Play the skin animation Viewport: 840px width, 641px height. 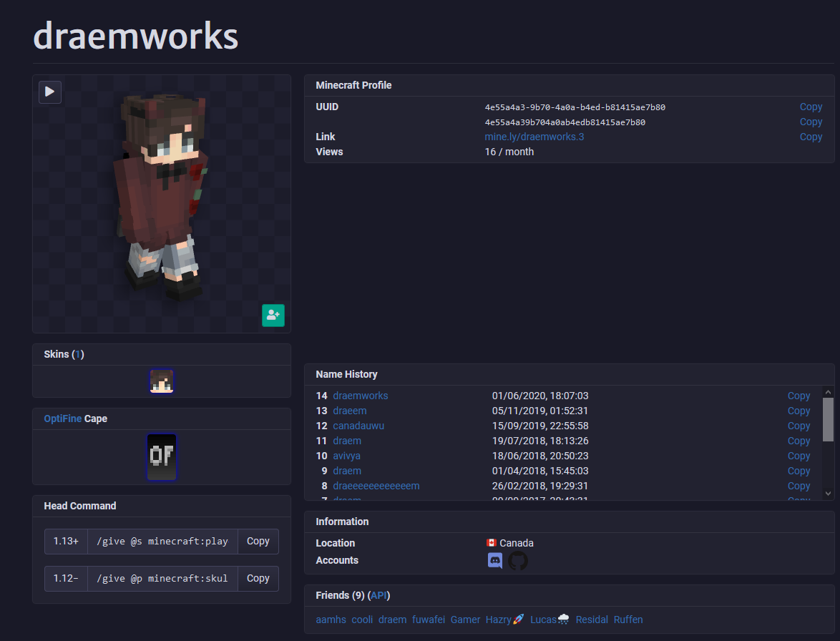50,92
